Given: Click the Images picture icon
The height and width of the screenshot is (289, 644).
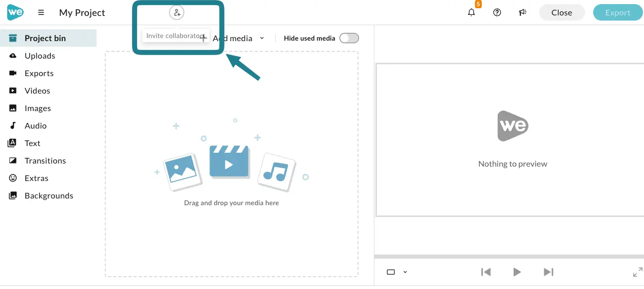Looking at the screenshot, I should (x=13, y=108).
